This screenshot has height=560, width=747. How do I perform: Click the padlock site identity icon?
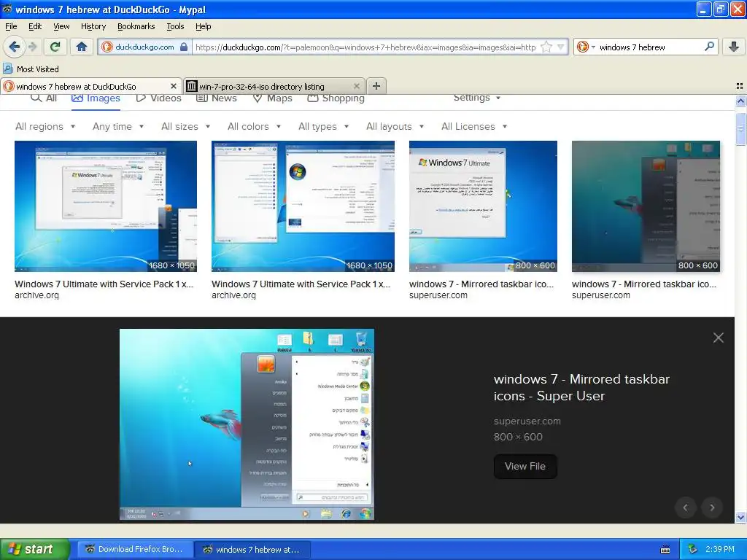[x=184, y=47]
